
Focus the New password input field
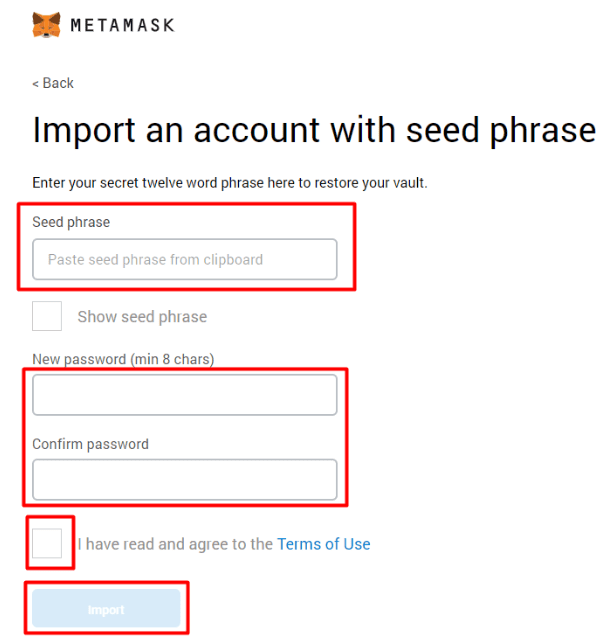click(185, 395)
